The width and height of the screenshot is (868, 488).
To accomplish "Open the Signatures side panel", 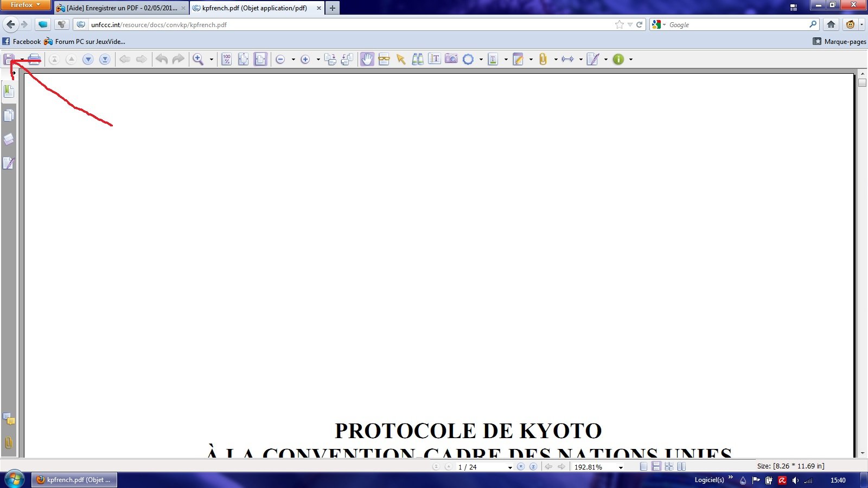I will pyautogui.click(x=9, y=163).
